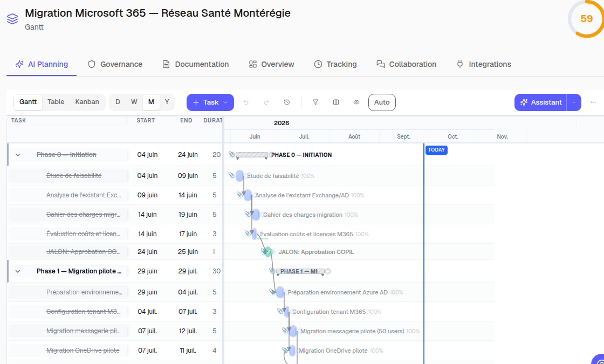Click the TODAY marker label
The width and height of the screenshot is (604, 364).
click(436, 150)
